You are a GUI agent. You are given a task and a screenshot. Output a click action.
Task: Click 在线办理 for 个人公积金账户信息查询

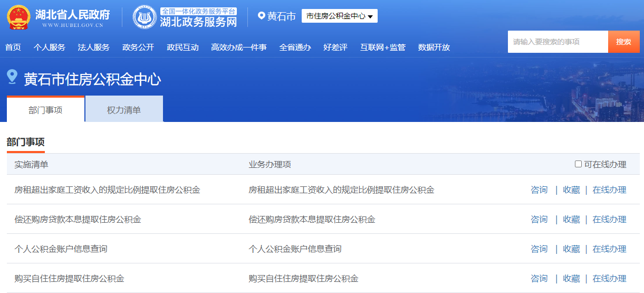click(x=609, y=249)
